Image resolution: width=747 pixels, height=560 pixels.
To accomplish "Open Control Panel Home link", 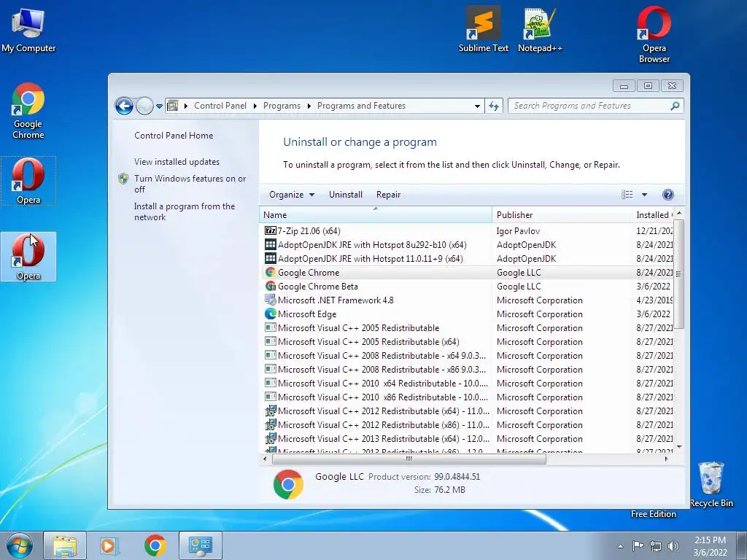I will tap(174, 135).
